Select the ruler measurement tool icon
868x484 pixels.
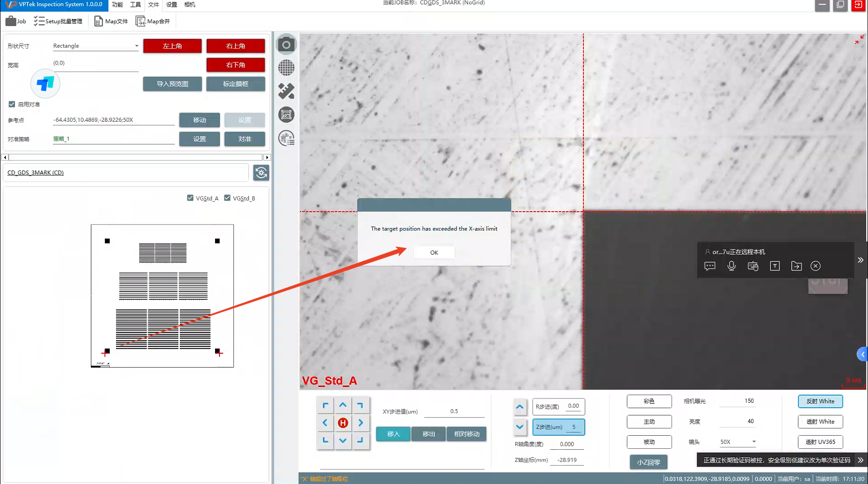286,91
